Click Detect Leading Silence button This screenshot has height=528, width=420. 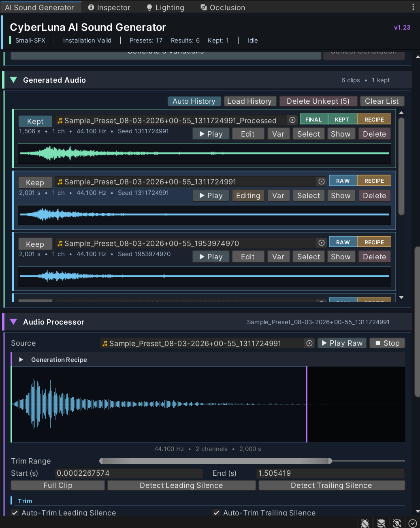(x=181, y=485)
